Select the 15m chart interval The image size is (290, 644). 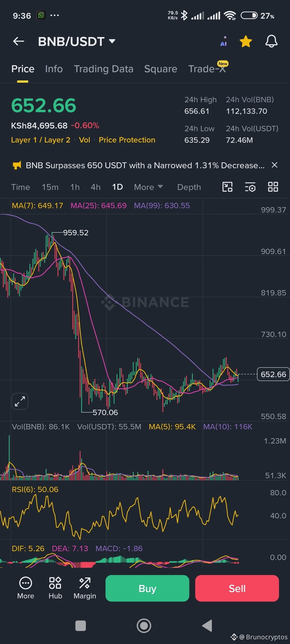point(50,187)
